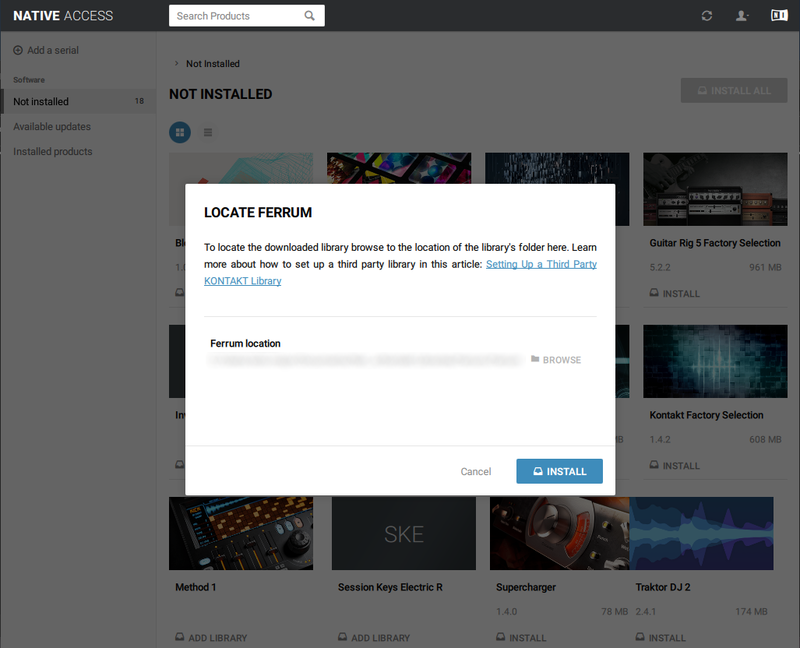Click Add a serial
The height and width of the screenshot is (648, 800).
pyautogui.click(x=46, y=50)
